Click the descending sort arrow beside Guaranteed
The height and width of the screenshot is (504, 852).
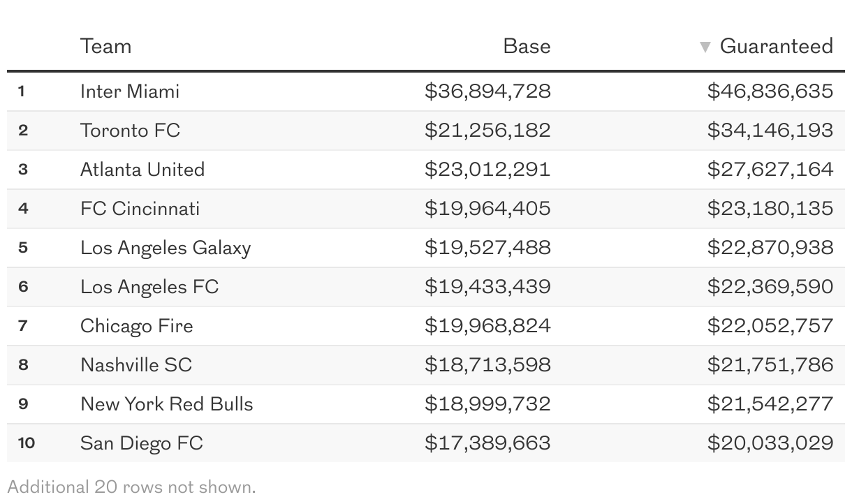705,47
